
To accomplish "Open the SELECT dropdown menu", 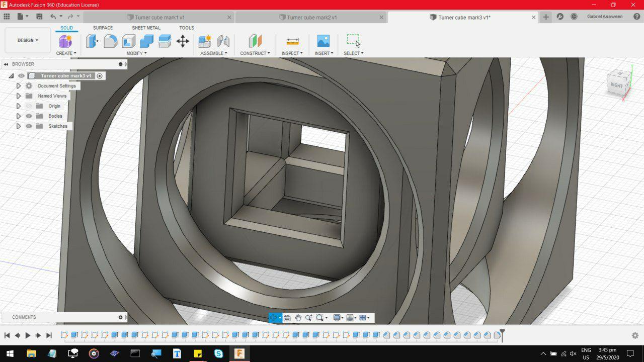I will click(x=354, y=53).
